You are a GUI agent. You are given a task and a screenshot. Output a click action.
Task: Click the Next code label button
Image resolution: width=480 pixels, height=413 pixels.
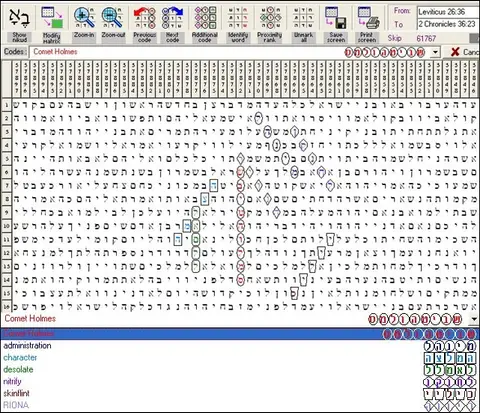pyautogui.click(x=172, y=37)
